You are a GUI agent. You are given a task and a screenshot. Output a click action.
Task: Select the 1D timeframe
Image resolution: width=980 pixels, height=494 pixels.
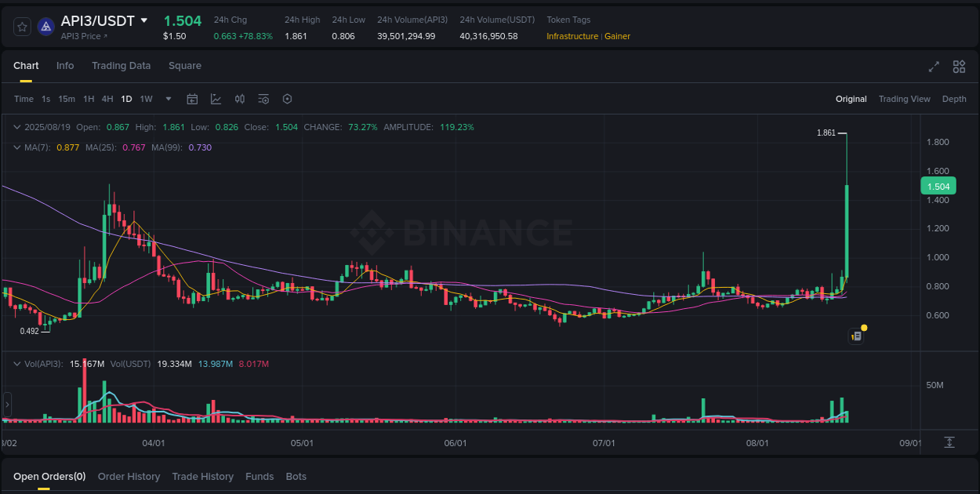126,99
